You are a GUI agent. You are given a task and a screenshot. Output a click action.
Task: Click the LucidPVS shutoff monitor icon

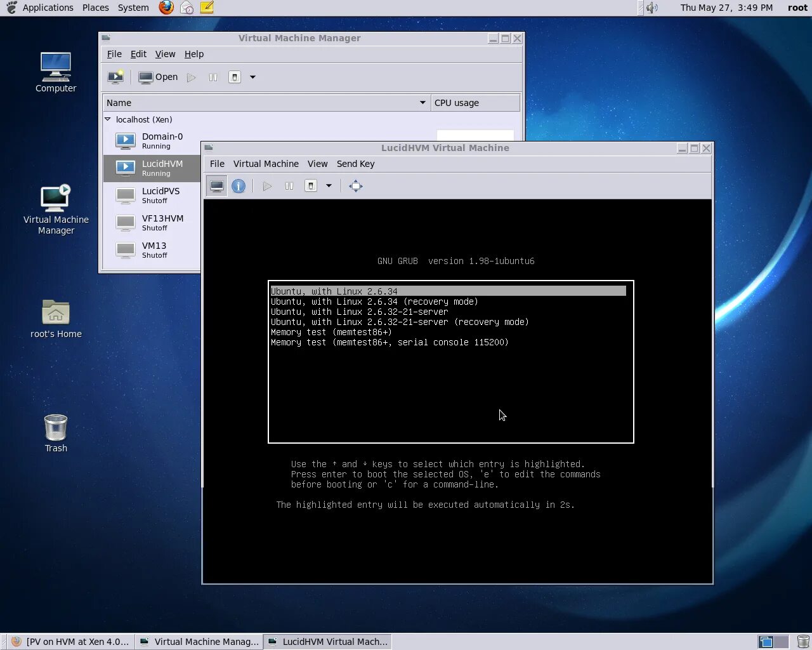126,196
